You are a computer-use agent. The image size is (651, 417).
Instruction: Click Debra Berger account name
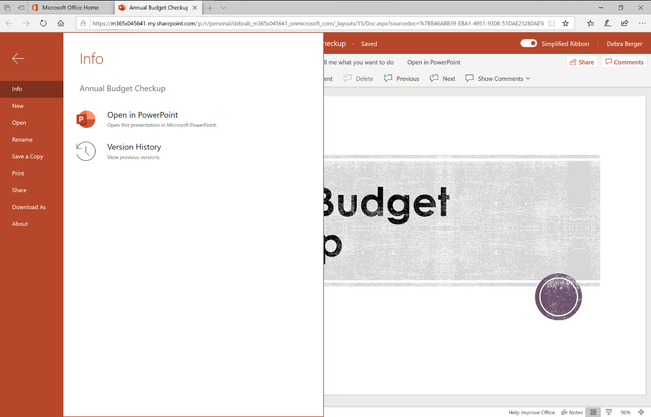[x=624, y=44]
